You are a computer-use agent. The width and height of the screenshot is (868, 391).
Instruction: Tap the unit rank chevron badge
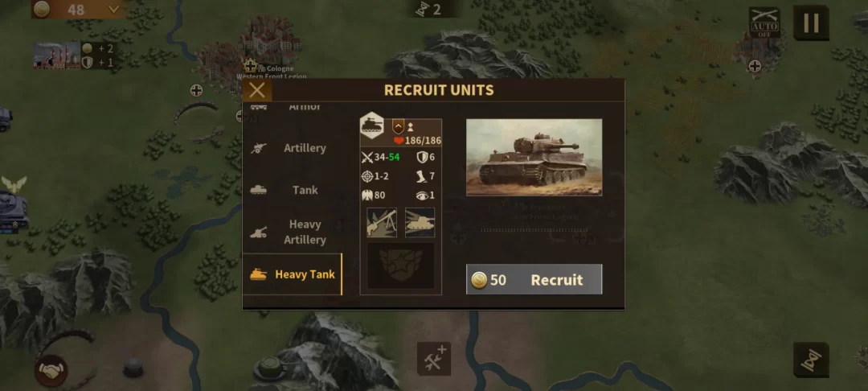[398, 126]
